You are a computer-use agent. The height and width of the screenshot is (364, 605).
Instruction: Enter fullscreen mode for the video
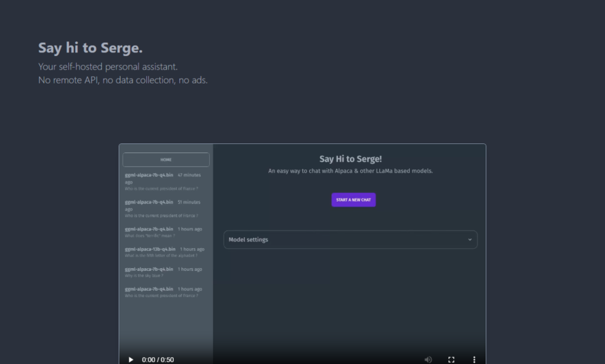[x=451, y=359]
